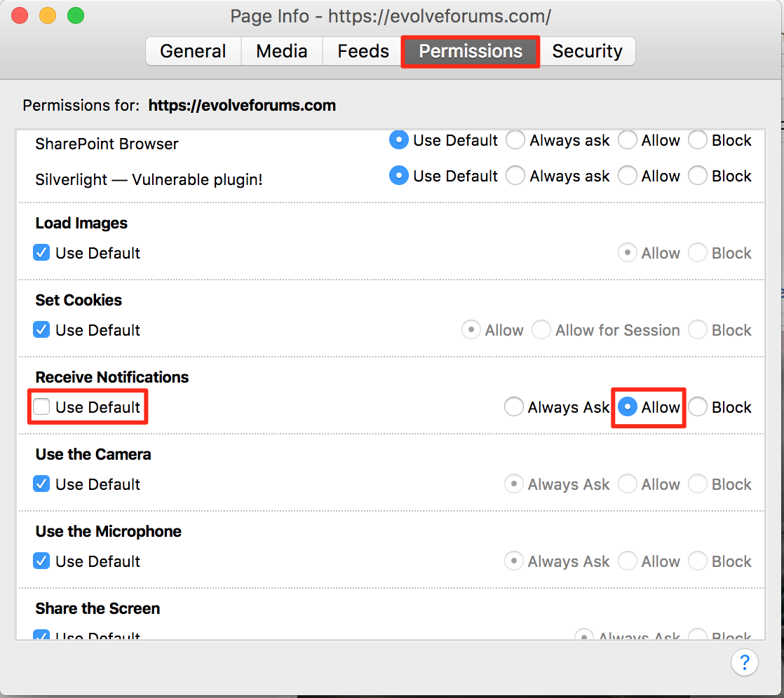Image resolution: width=784 pixels, height=698 pixels.
Task: Set Silverlight plugin to Block
Action: click(x=698, y=176)
